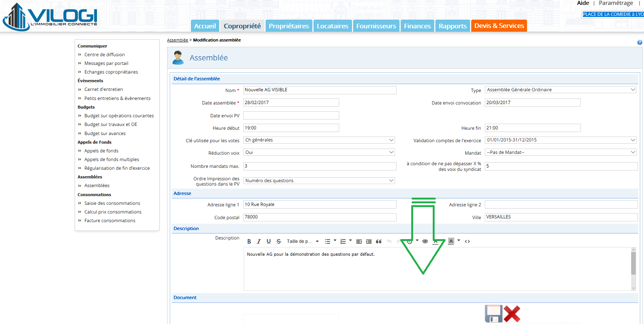Image resolution: width=644 pixels, height=324 pixels.
Task: Apply strikethrough formatting to text
Action: (x=278, y=241)
